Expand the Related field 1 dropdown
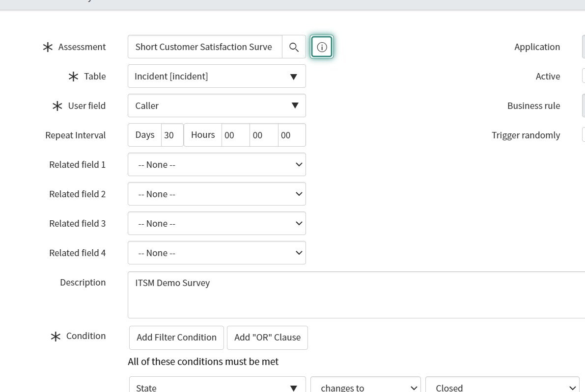 (x=217, y=165)
